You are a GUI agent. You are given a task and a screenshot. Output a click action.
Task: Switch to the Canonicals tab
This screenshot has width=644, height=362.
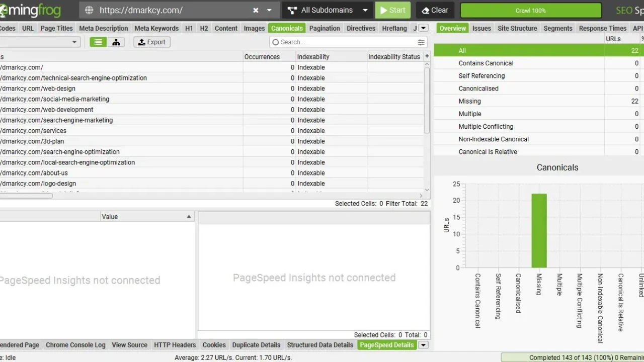pyautogui.click(x=287, y=28)
